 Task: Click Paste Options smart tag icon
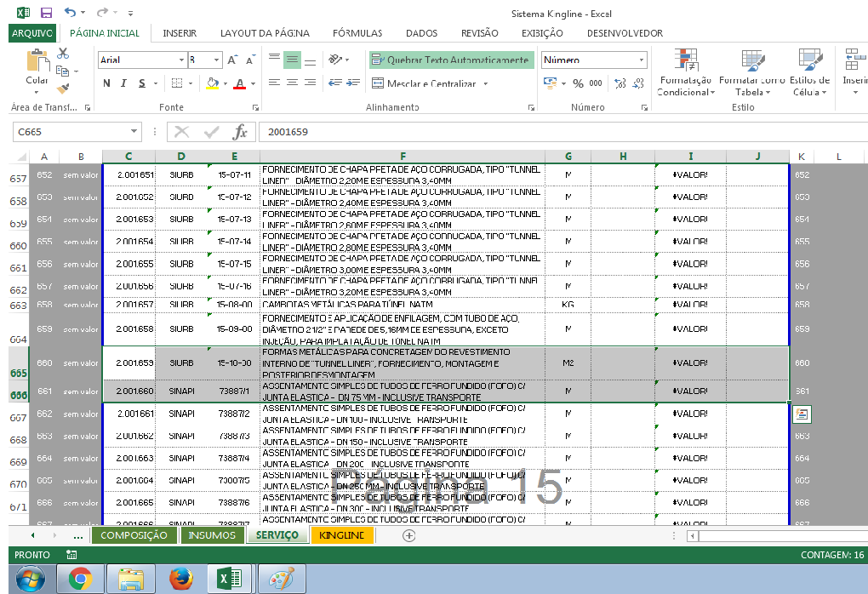coord(802,414)
